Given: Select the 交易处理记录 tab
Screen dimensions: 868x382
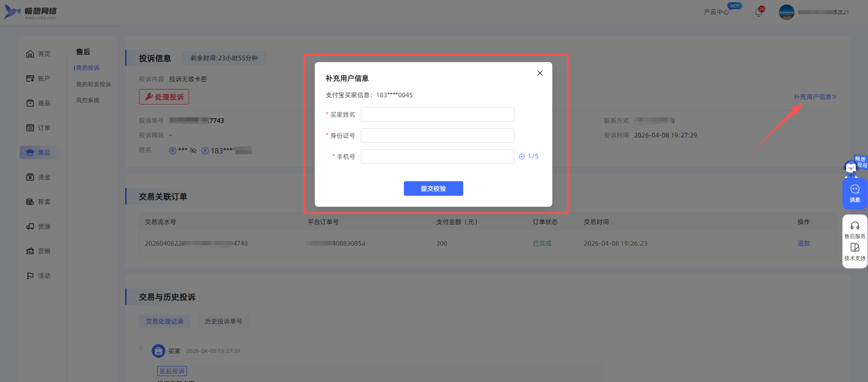Looking at the screenshot, I should 164,321.
